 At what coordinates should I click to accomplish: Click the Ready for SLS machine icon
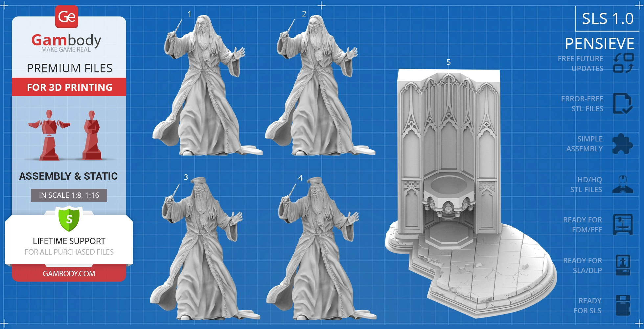point(623,305)
